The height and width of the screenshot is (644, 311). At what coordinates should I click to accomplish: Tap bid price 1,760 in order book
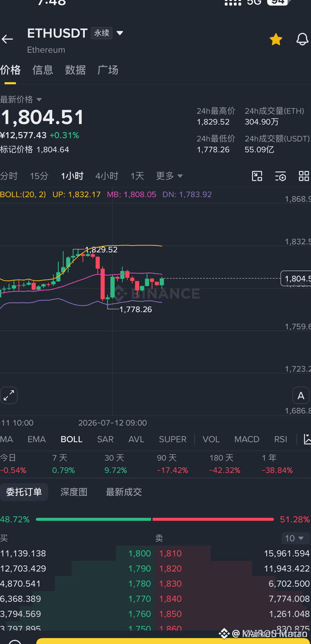140,614
